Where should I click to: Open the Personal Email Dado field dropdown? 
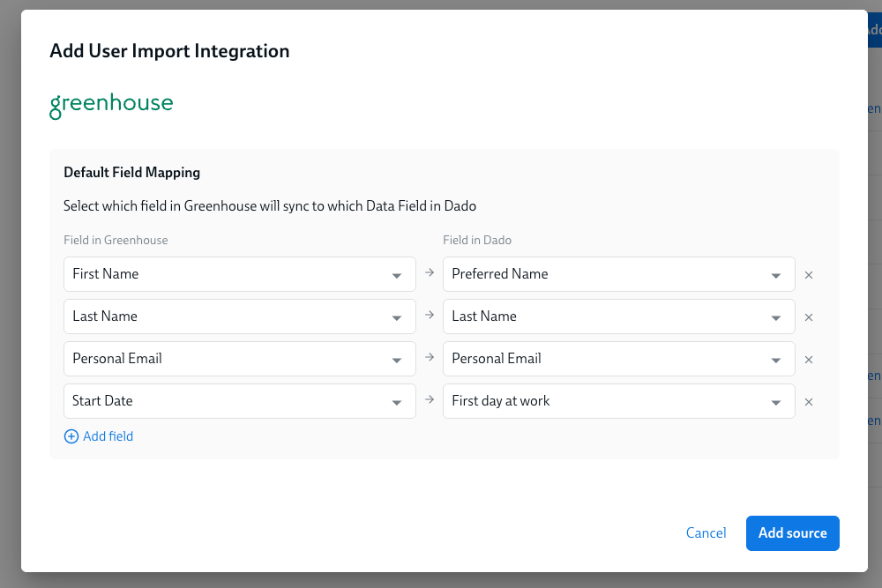619,359
